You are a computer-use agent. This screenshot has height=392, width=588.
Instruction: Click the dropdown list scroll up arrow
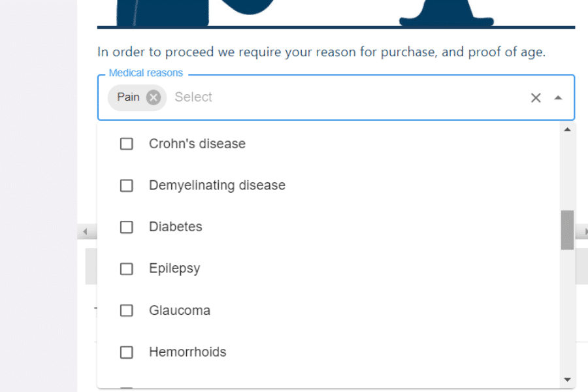click(567, 130)
